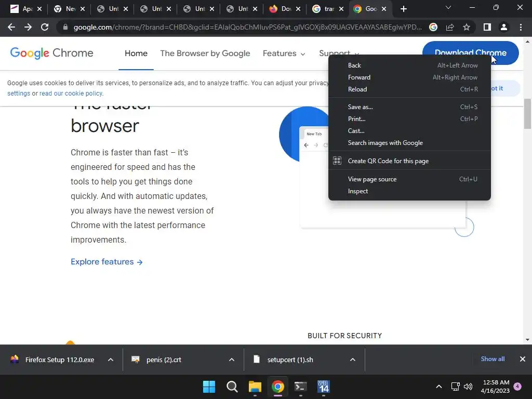Screen dimensions: 532x399
Task: Open the terminal taskbar icon
Action: click(301, 387)
